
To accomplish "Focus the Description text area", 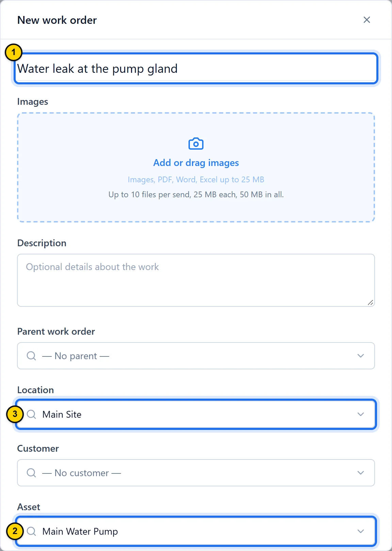I will coord(196,280).
